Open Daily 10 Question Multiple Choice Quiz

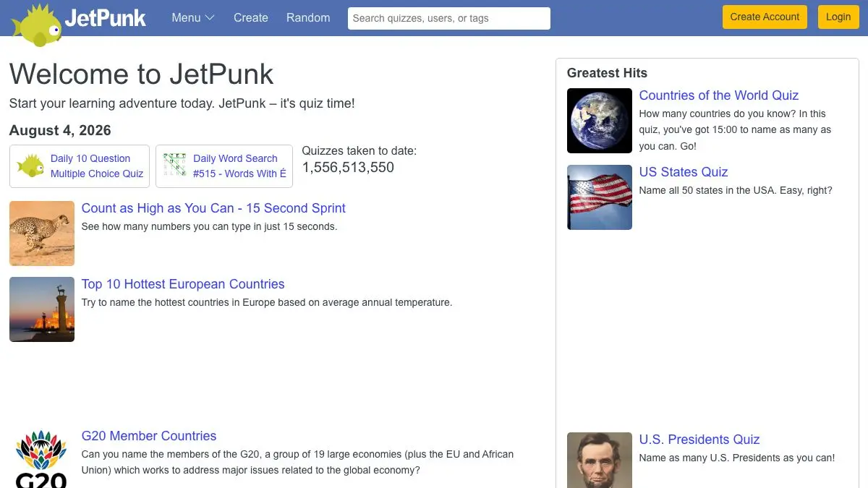[x=97, y=166]
